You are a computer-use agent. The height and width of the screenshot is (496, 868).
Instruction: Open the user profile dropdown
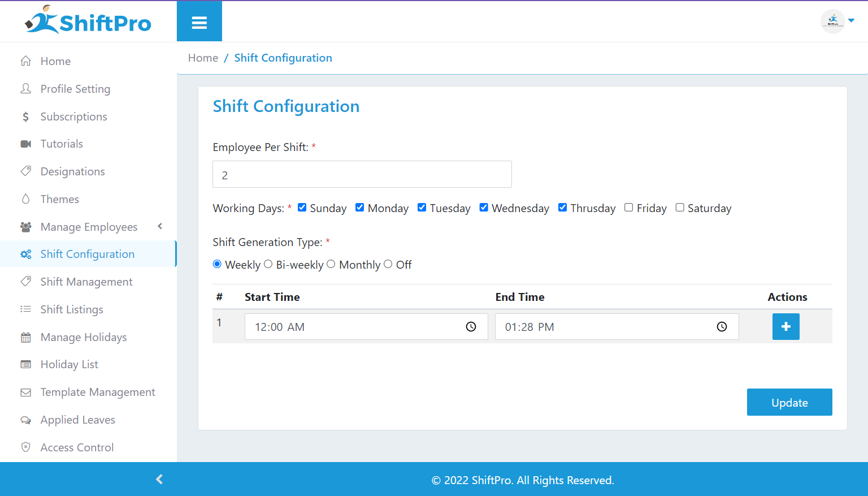coord(837,21)
